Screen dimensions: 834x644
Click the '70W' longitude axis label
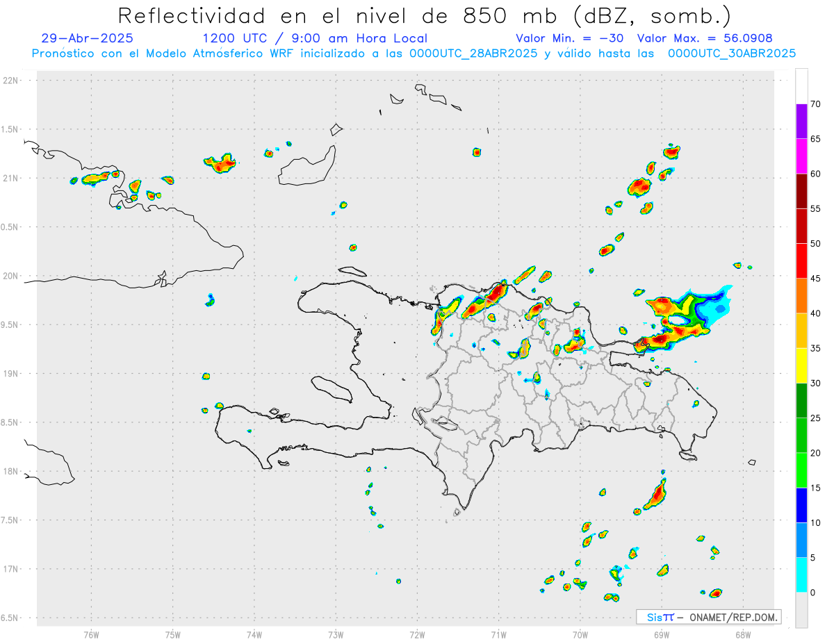tap(580, 635)
